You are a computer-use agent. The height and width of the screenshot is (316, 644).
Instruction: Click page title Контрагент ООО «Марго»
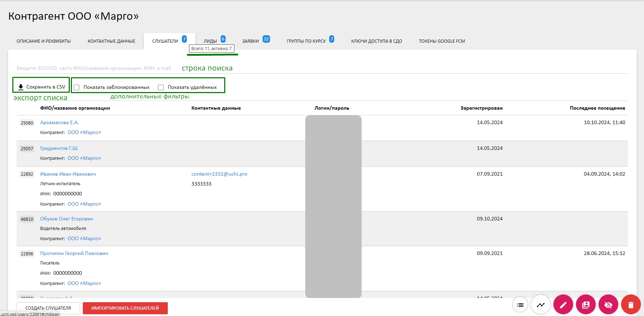(x=73, y=16)
